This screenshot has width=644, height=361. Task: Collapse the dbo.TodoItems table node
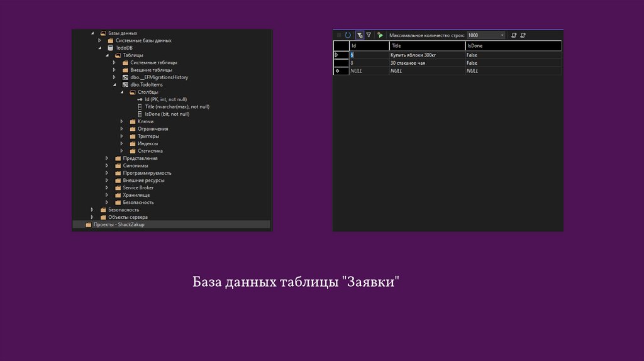coord(114,85)
